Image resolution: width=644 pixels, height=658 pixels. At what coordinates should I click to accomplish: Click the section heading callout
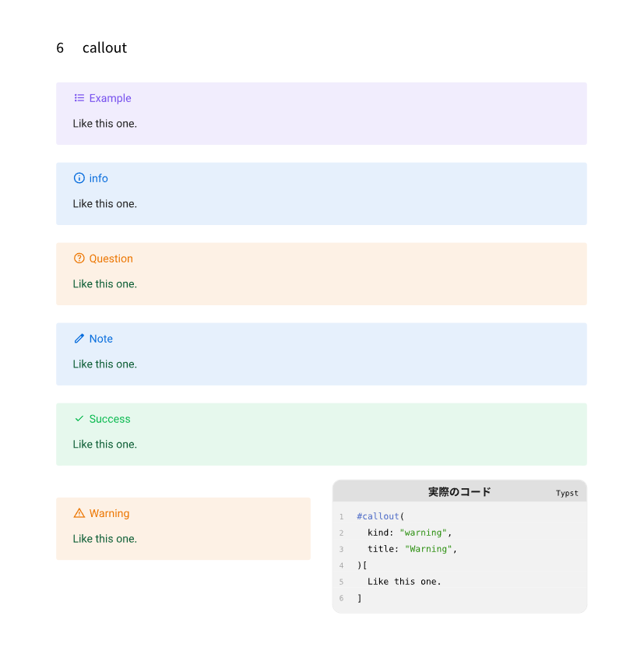coord(104,48)
